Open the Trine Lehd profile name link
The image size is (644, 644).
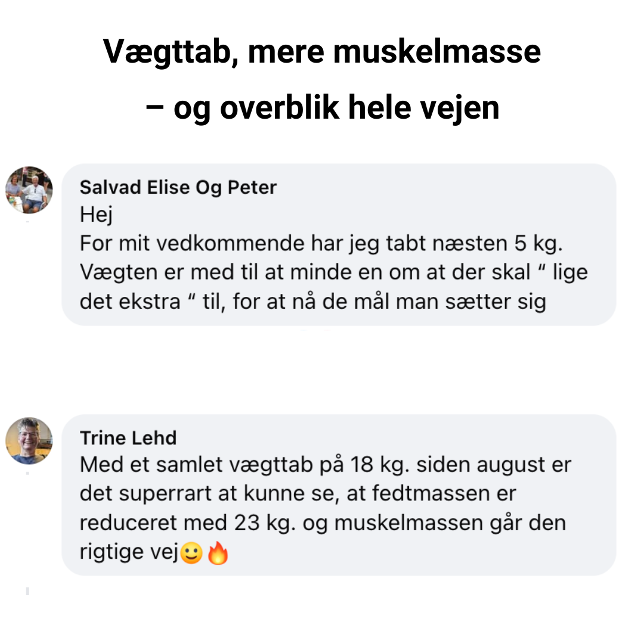(128, 438)
